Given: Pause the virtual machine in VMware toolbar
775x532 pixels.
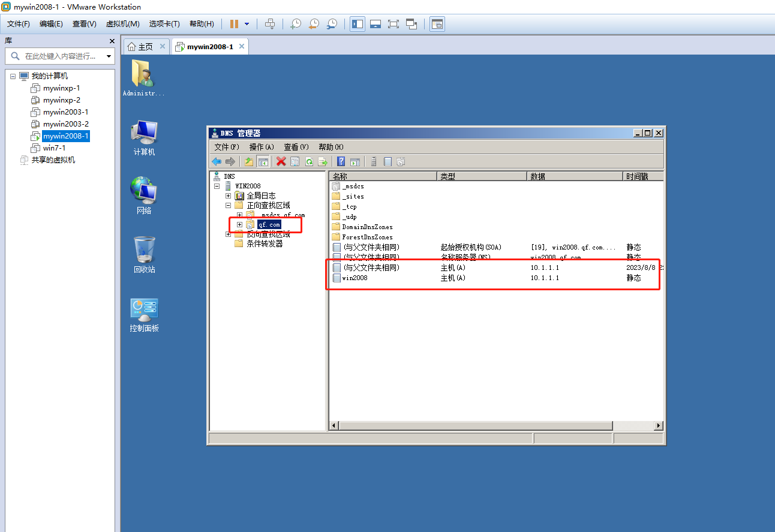Looking at the screenshot, I should point(234,24).
